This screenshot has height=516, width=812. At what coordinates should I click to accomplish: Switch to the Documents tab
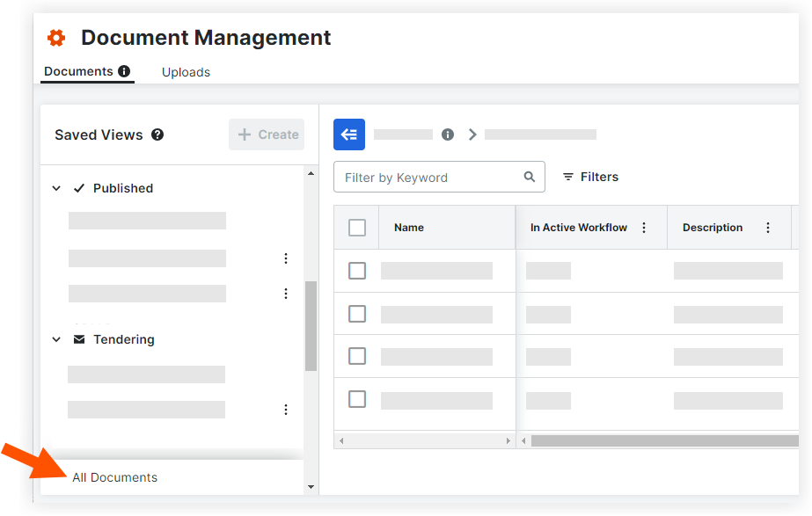pos(78,71)
